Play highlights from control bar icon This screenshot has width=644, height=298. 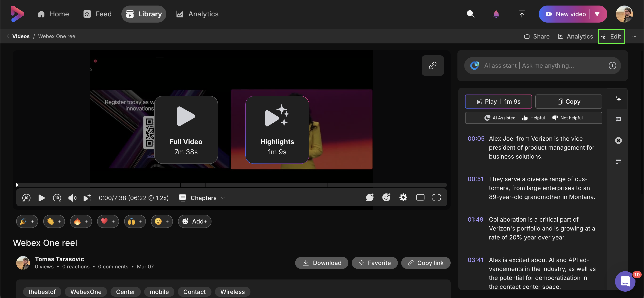coord(88,198)
